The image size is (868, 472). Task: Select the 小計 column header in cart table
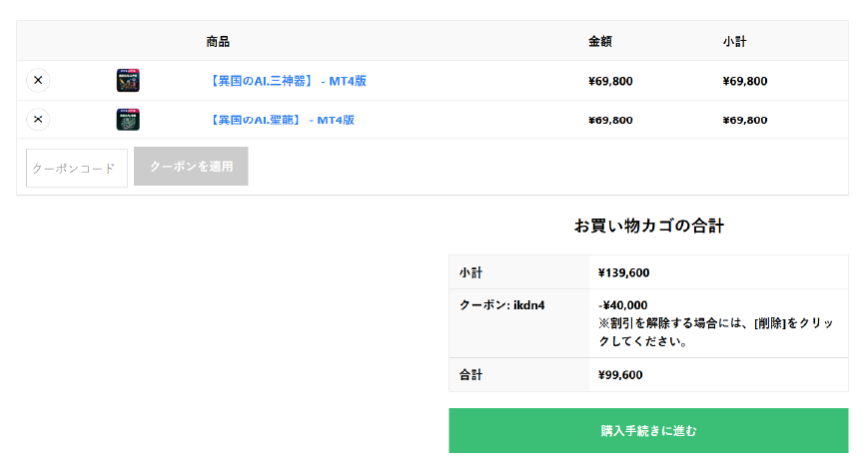coord(734,42)
